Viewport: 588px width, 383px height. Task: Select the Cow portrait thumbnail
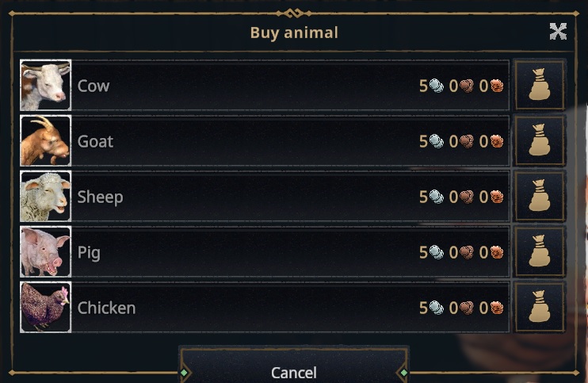(45, 85)
